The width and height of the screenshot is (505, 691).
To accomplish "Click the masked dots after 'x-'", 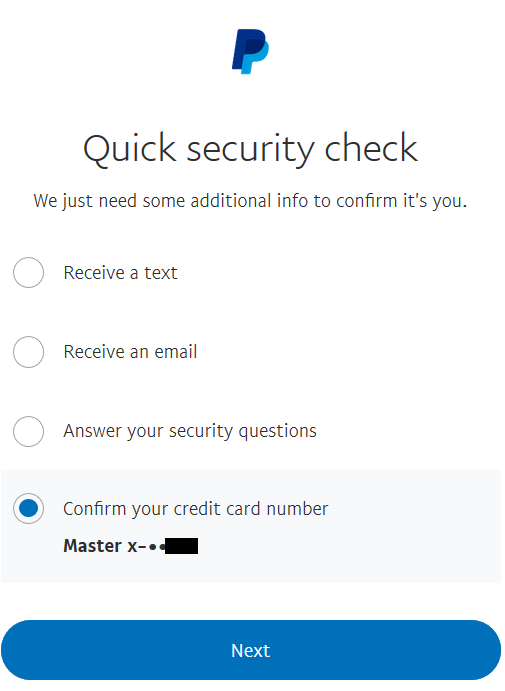I will click(157, 547).
